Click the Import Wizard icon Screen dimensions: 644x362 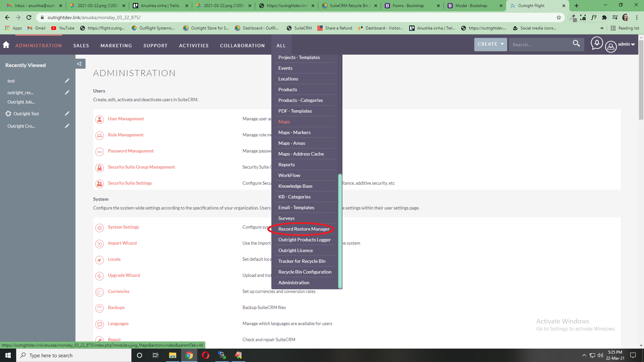coord(100,244)
